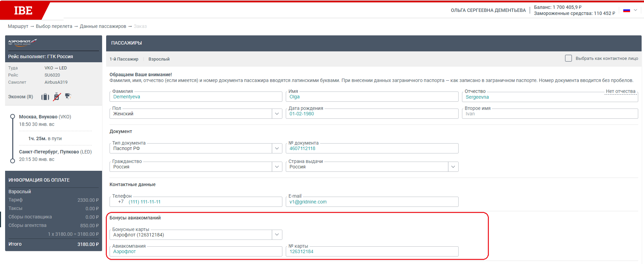The height and width of the screenshot is (264, 644).
Task: Click the IBE logo
Action: coord(23,11)
